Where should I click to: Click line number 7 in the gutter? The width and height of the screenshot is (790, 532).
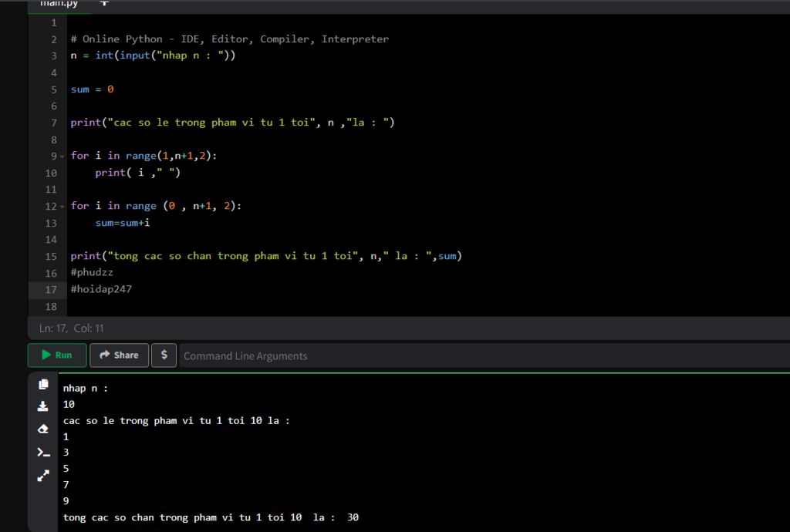click(54, 123)
